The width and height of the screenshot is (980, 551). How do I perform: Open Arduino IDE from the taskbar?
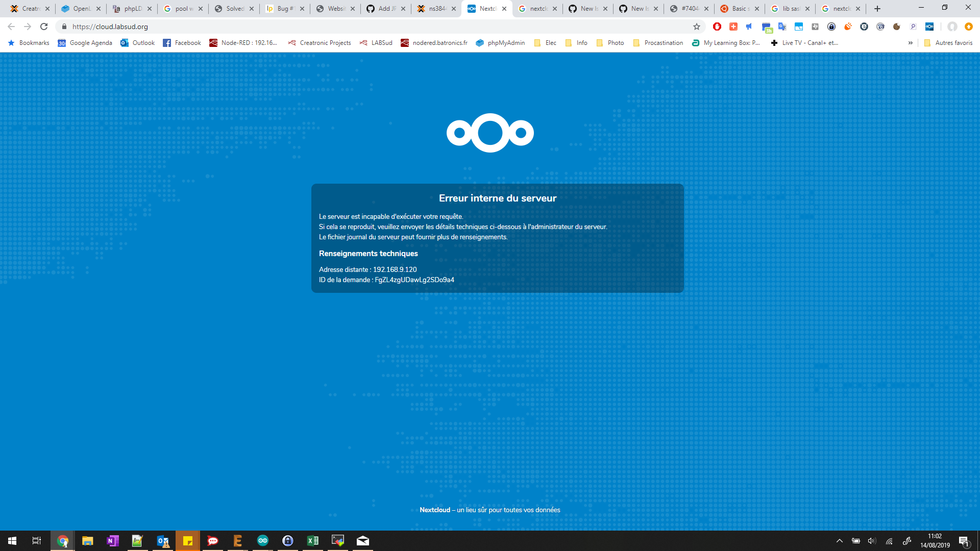point(263,541)
